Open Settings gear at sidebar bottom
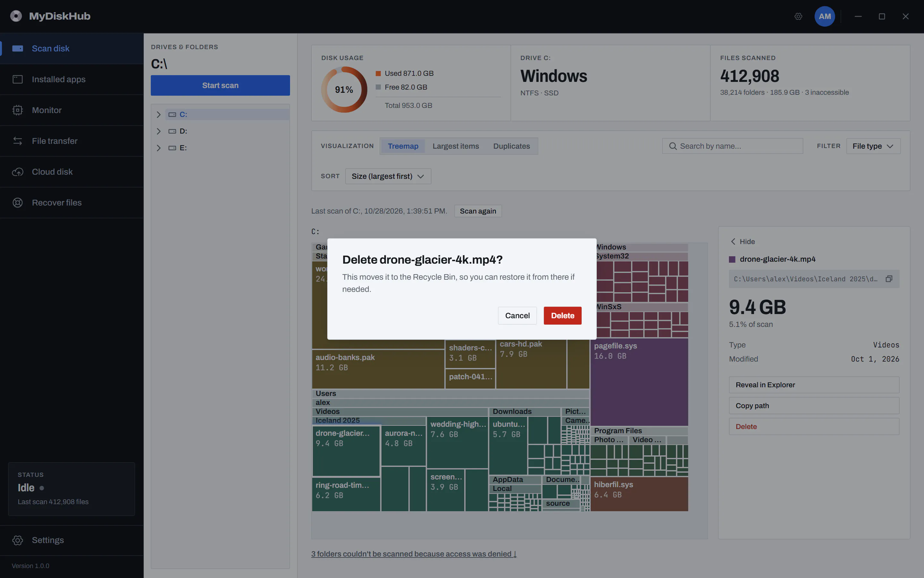Image resolution: width=924 pixels, height=578 pixels. [x=18, y=540]
